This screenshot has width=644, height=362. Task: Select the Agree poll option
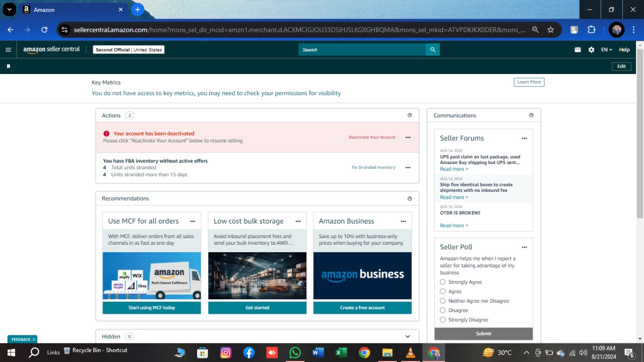443,292
